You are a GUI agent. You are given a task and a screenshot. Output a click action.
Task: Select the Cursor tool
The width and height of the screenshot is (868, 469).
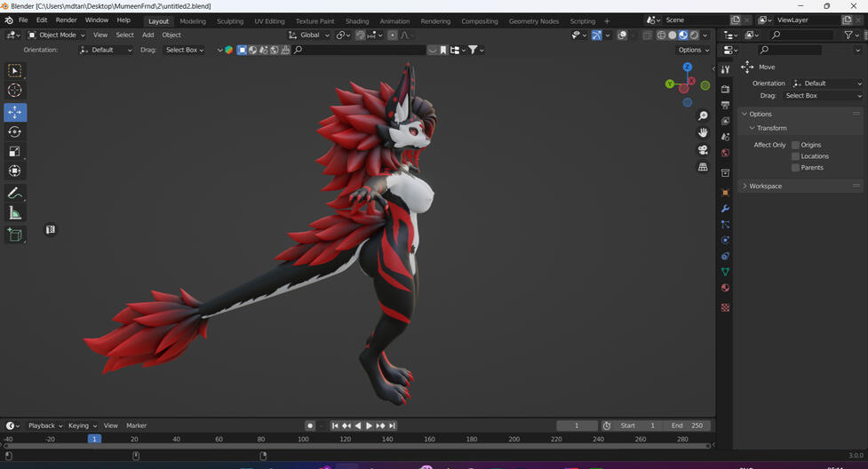[x=15, y=91]
